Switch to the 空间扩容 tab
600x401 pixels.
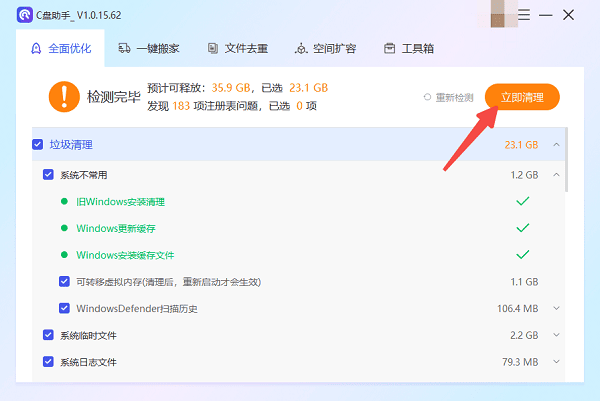[x=325, y=49]
